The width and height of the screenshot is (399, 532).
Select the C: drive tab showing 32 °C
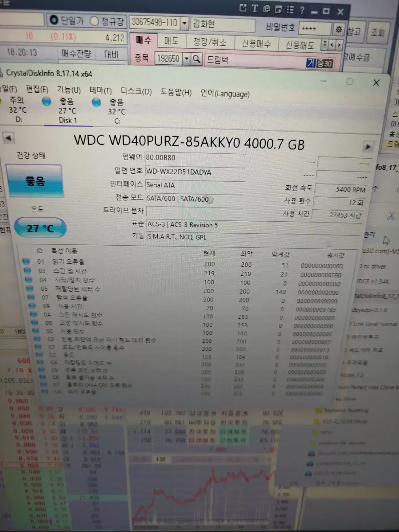point(117,112)
